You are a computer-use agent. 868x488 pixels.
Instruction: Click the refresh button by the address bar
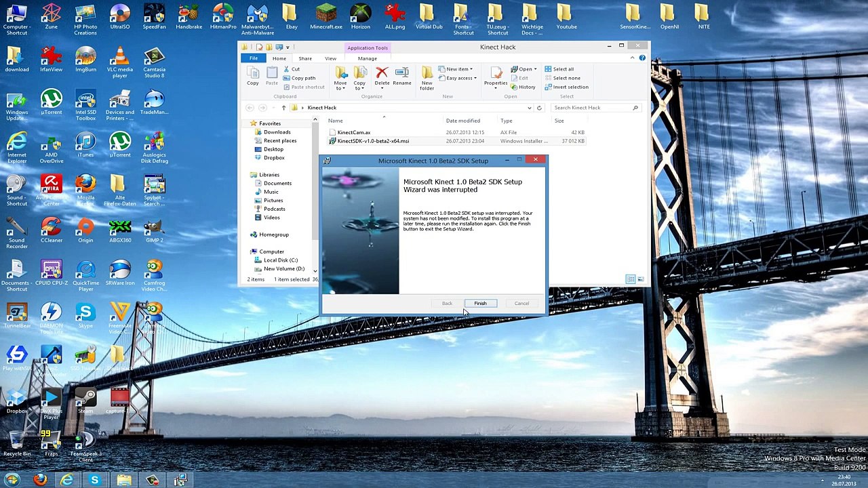(x=539, y=108)
